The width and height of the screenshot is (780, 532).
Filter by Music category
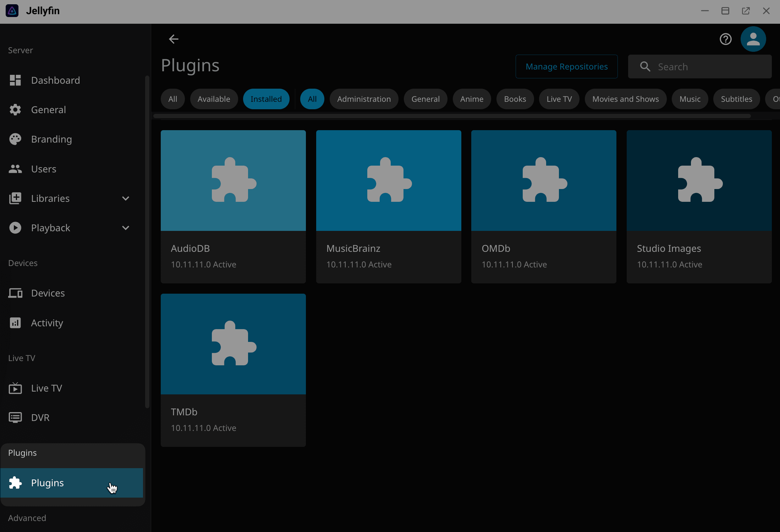tap(690, 99)
